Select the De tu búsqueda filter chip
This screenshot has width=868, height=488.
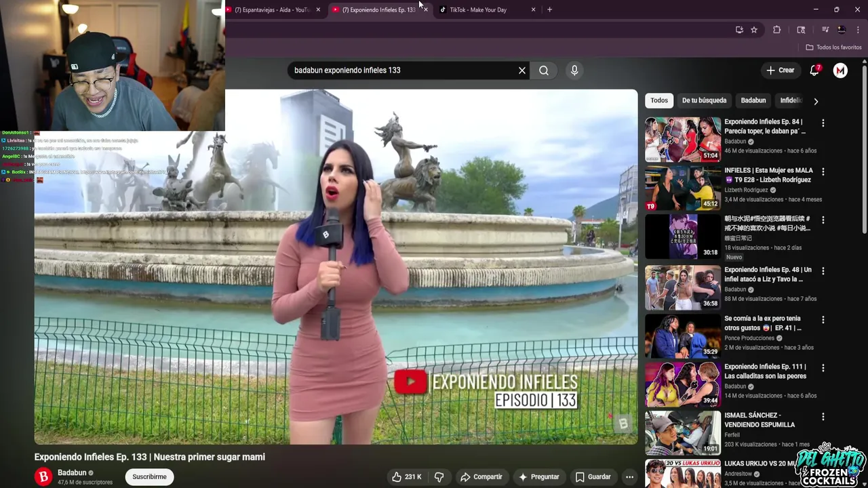704,100
